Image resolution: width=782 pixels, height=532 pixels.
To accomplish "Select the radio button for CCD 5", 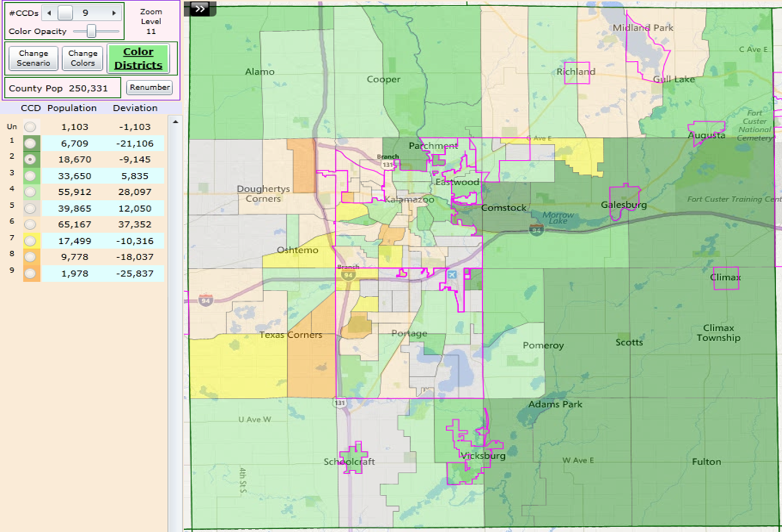I will coord(30,208).
